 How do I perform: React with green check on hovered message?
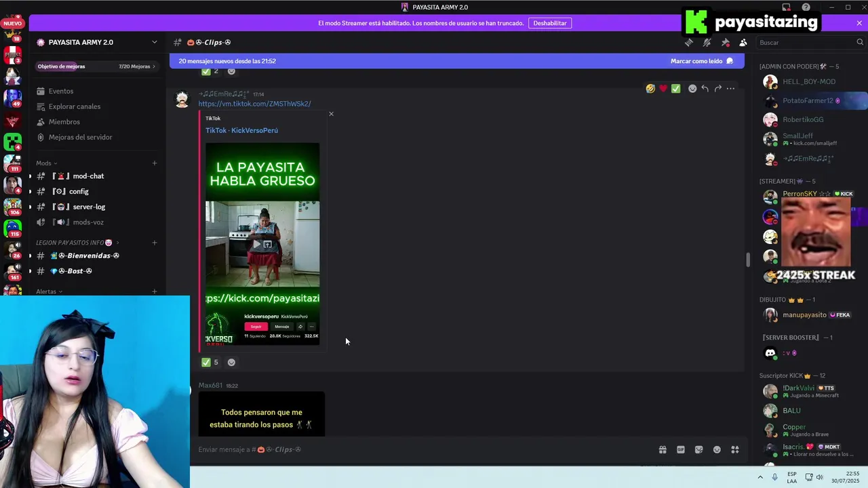point(675,89)
